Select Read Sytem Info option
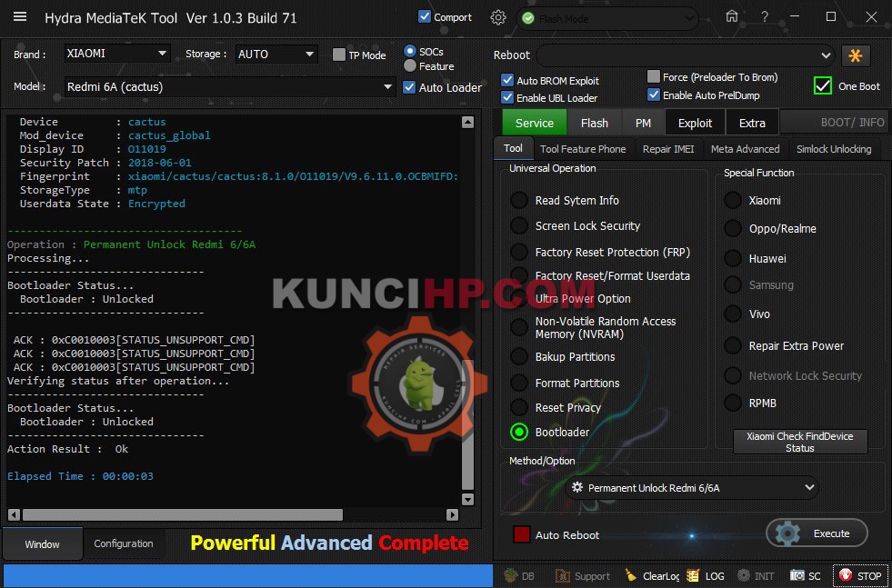Image resolution: width=892 pixels, height=588 pixels. click(519, 200)
